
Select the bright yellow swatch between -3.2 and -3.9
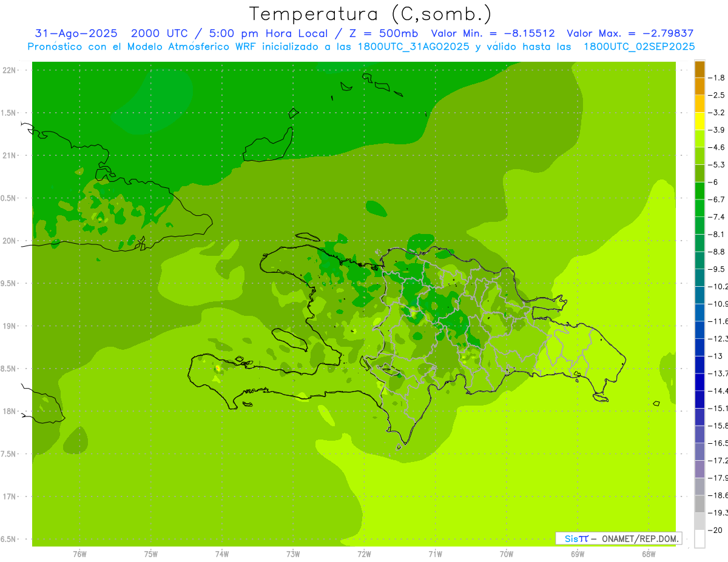click(x=699, y=121)
